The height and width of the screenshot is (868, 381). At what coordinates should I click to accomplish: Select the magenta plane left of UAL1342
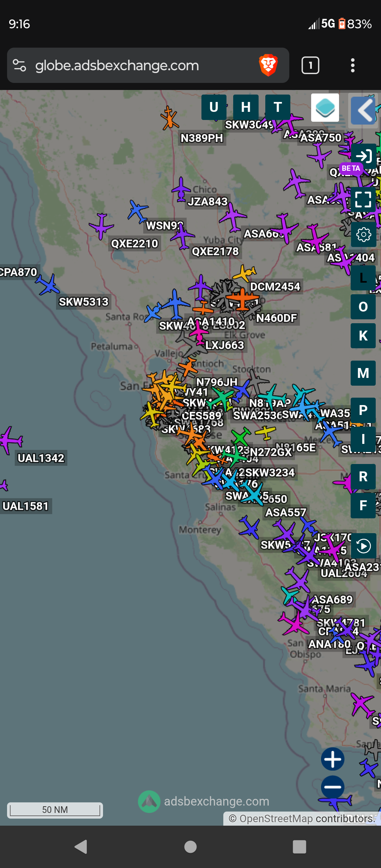[x=11, y=440]
